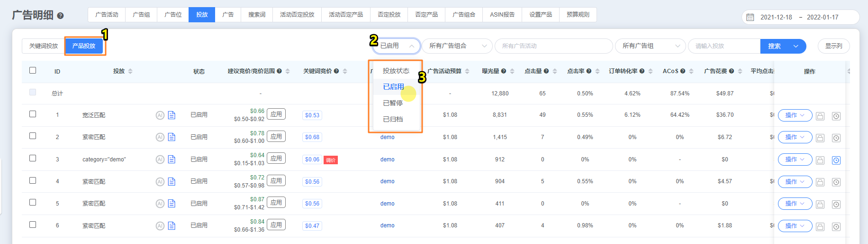Image resolution: width=868 pixels, height=244 pixels.
Task: Click the 显示列 button
Action: pyautogui.click(x=833, y=46)
